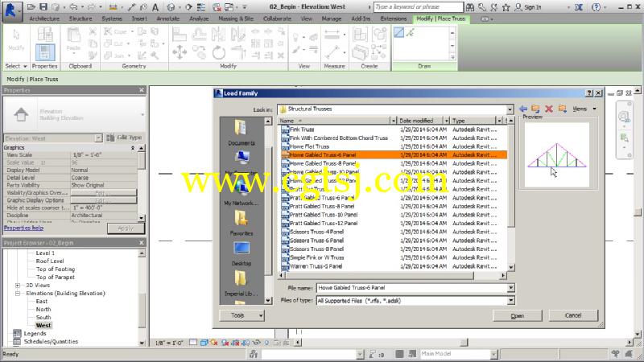The height and width of the screenshot is (362, 644).
Task: Open Imperial Library in places bar
Action: click(x=241, y=284)
